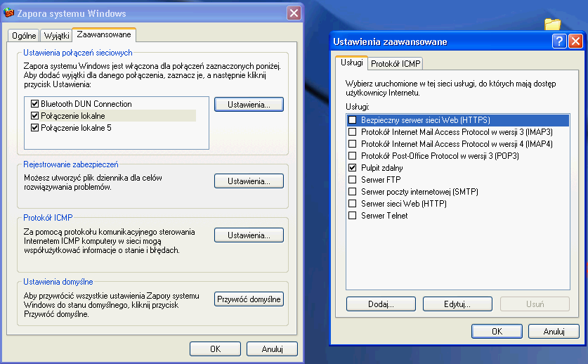Screen dimensions: 588x364
Task: Toggle the Połączenie lokalne 5 checkbox
Action: (x=35, y=128)
